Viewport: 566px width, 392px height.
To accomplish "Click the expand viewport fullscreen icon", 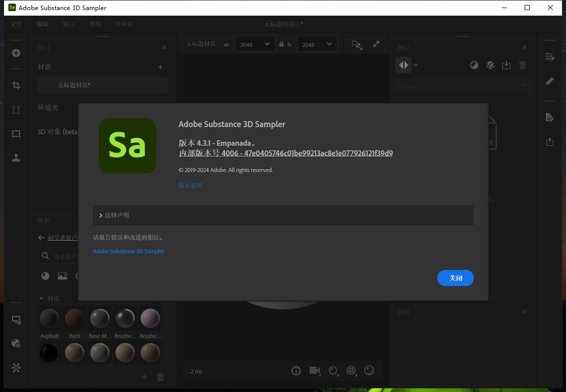I will click(x=376, y=44).
